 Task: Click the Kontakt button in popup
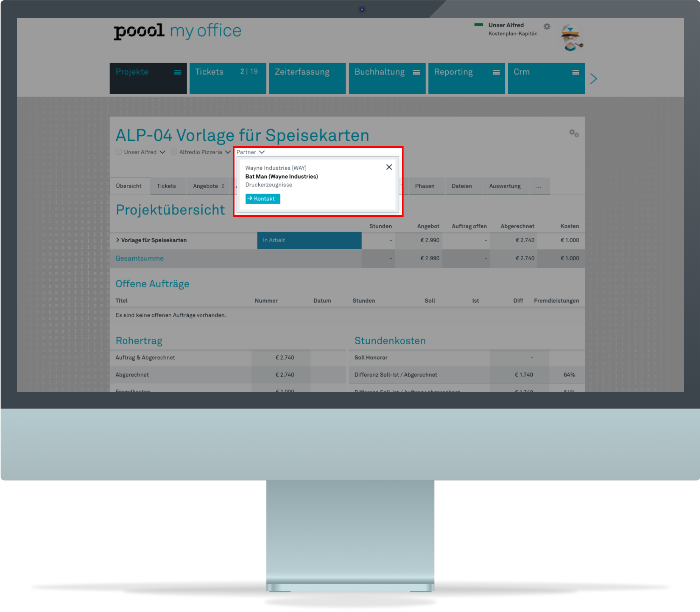coord(262,198)
